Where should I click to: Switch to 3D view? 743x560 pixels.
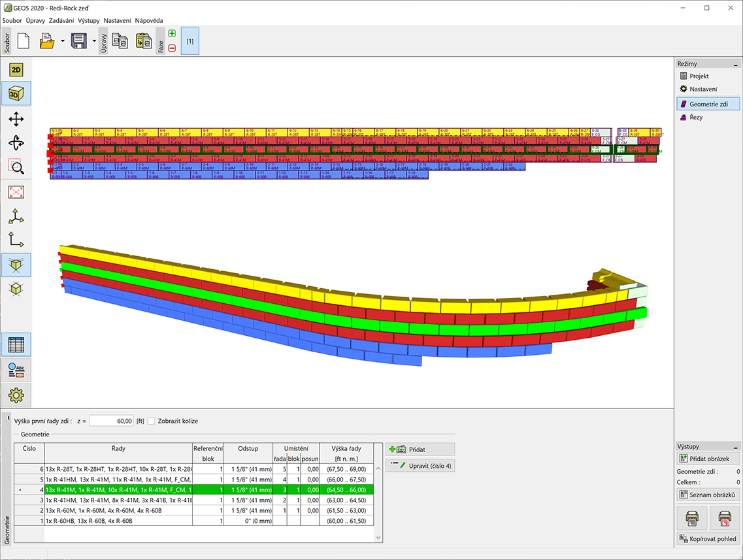(16, 94)
